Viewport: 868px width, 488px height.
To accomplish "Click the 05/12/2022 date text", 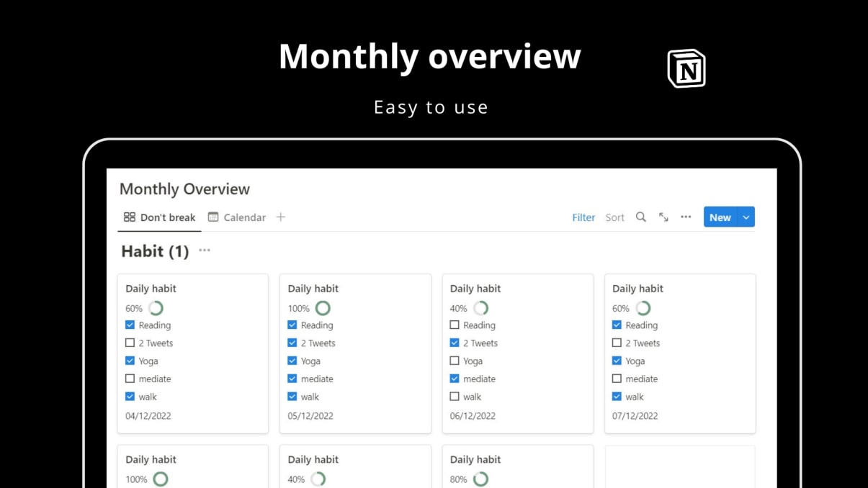I will click(x=310, y=415).
